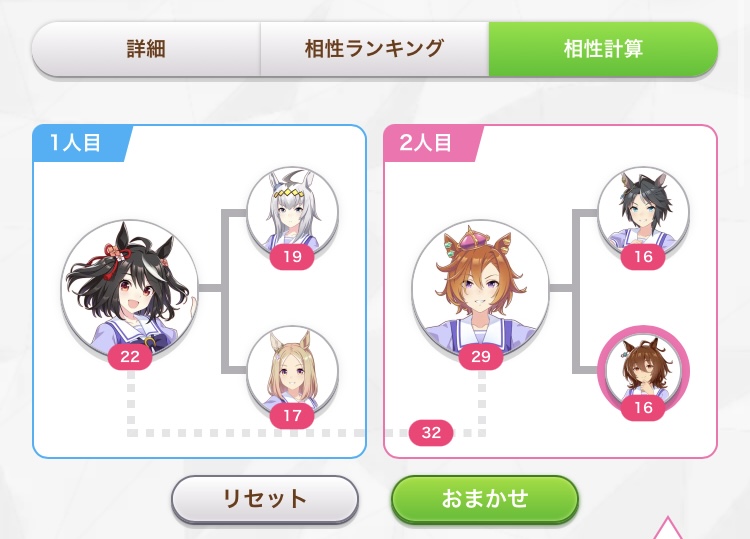Select the dark-haired teal-eyed character portrait

[x=643, y=212]
